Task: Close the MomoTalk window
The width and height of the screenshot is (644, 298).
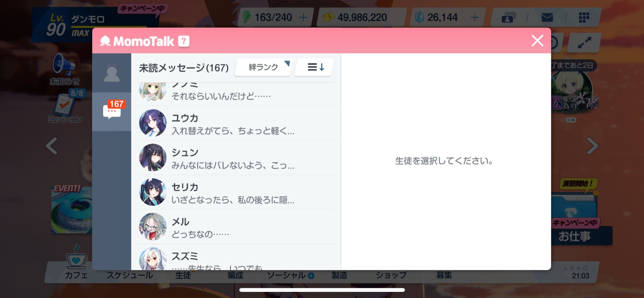Action: [x=537, y=41]
